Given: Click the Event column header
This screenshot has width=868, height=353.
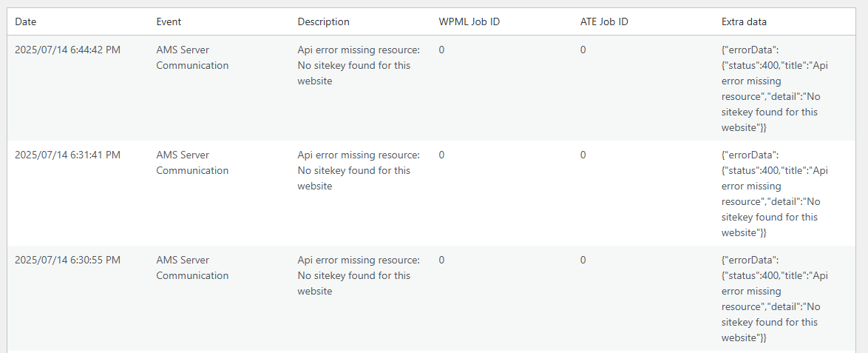Looking at the screenshot, I should (169, 22).
